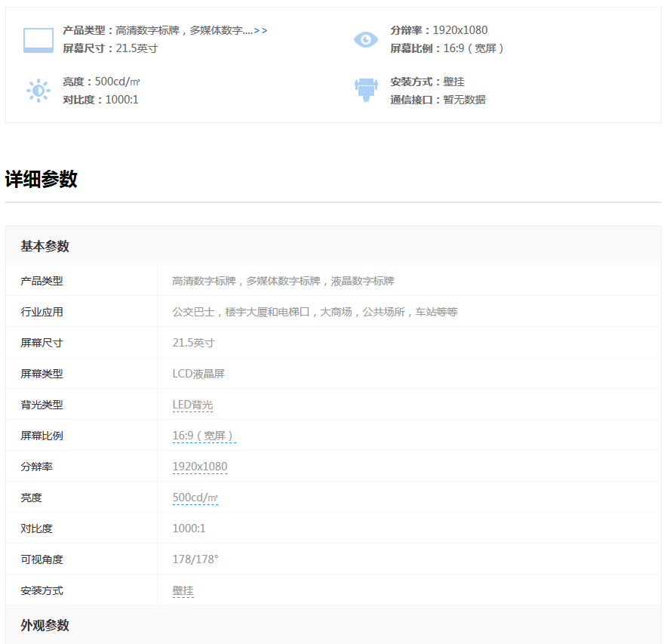This screenshot has height=644, width=664.
Task: Open the 16:9（宽屏）parameter link
Action: click(x=204, y=436)
